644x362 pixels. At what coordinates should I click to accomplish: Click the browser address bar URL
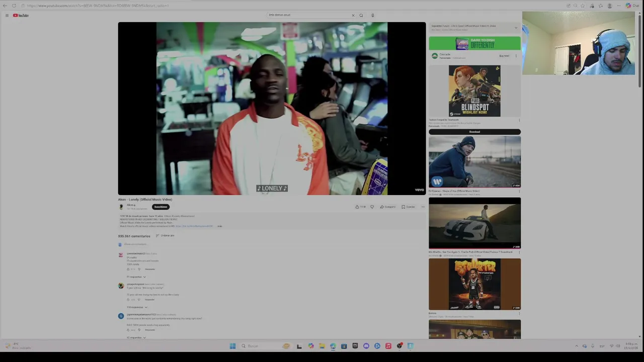pos(98,6)
